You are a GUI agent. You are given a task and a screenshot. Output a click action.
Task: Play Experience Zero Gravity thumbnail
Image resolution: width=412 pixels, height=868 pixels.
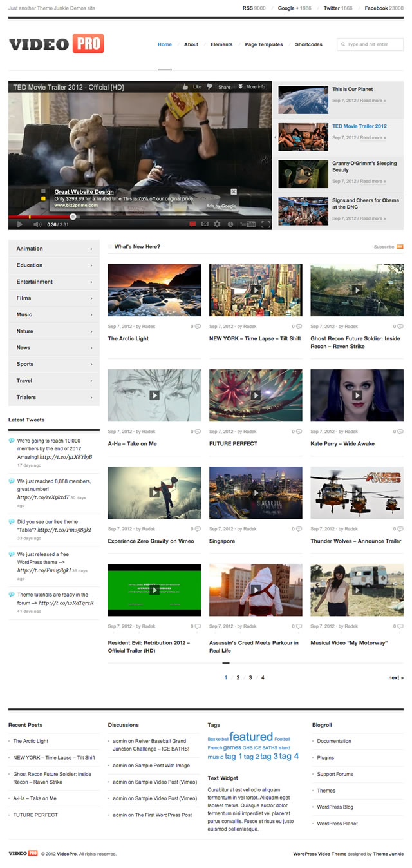click(x=154, y=492)
